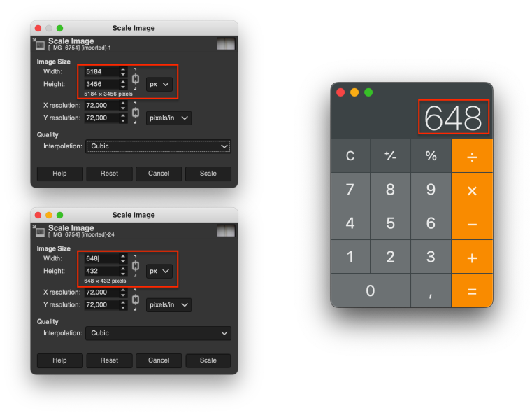Viewport: 532px width, 415px height.
Task: Click stepper arrows of 432 height field
Action: (x=123, y=271)
